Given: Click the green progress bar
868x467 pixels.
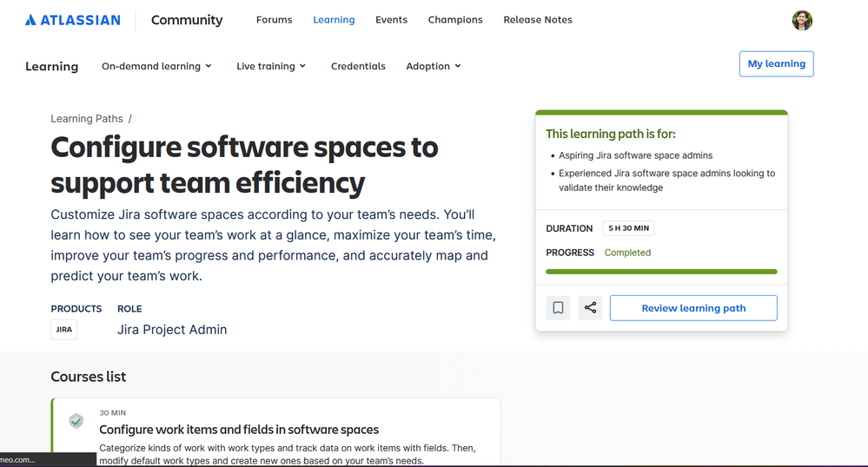Looking at the screenshot, I should pos(661,272).
